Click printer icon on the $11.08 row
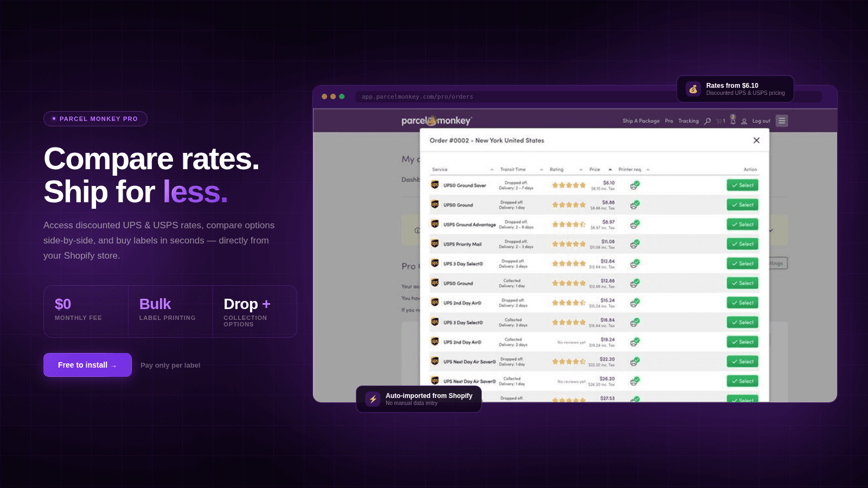 click(x=635, y=244)
